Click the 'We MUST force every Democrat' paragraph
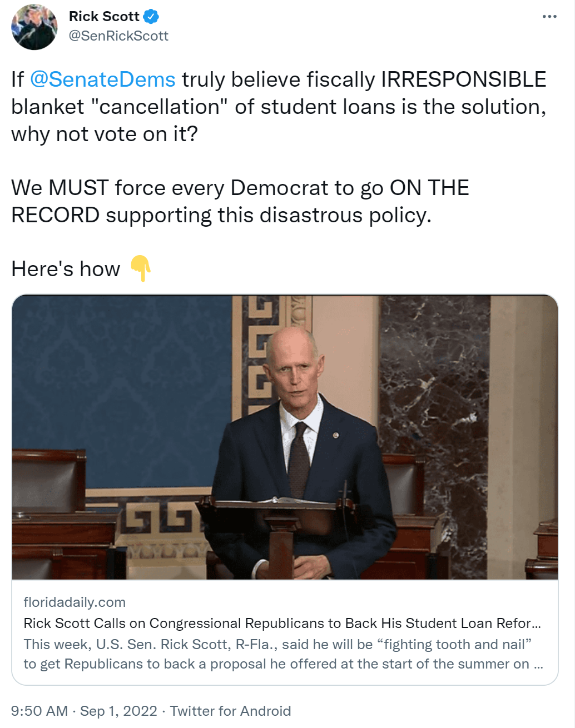Viewport: 575px width, 728px height. pyautogui.click(x=240, y=201)
